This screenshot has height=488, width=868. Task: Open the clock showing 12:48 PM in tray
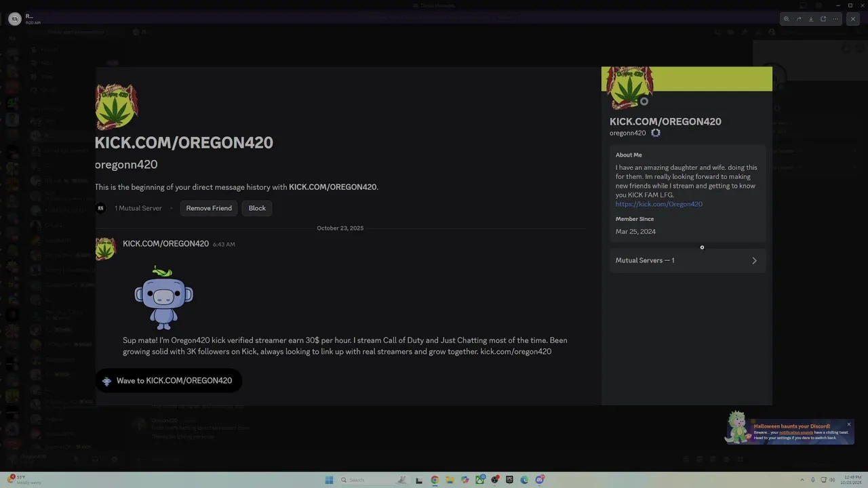[x=850, y=480]
